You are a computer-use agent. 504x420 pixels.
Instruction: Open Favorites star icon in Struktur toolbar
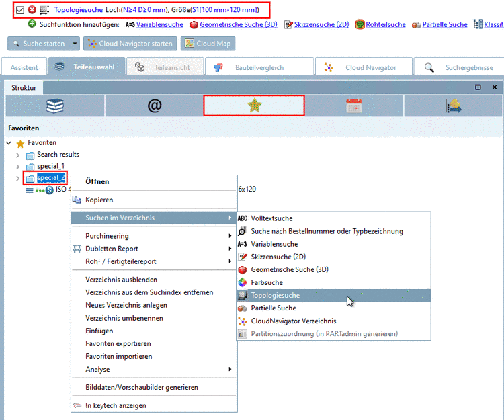(x=254, y=106)
